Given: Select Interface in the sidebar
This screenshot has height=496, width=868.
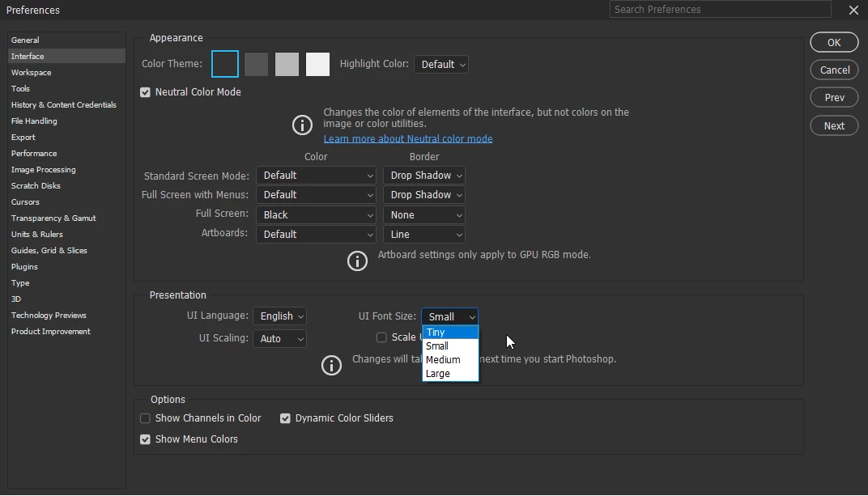Looking at the screenshot, I should (66, 56).
